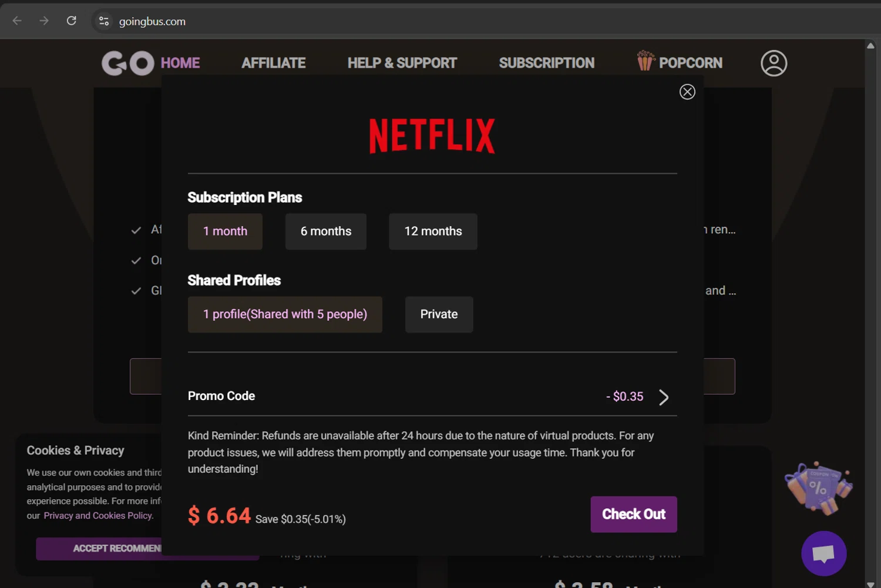Click the Kind Reminder refund notice text
The image size is (881, 588).
coord(421,452)
